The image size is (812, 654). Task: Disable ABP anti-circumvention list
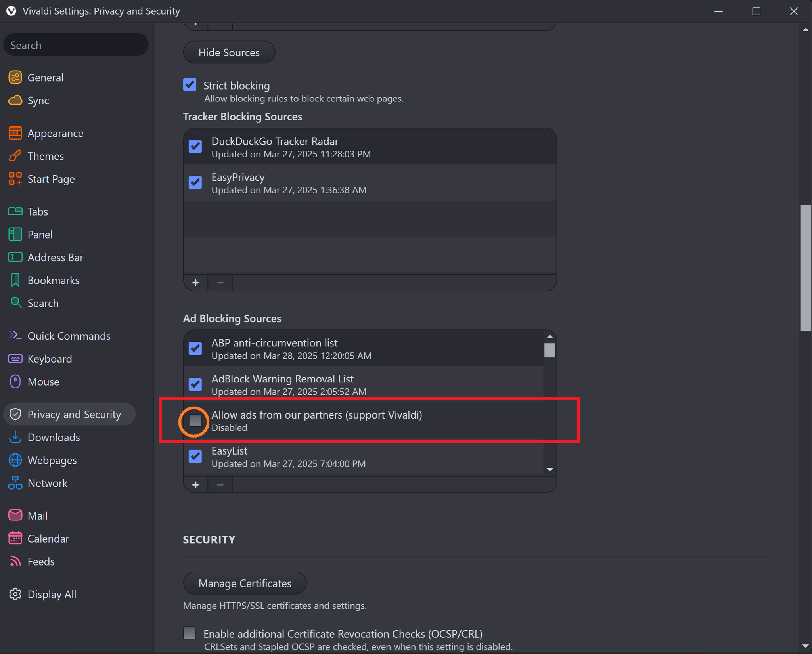[195, 348]
